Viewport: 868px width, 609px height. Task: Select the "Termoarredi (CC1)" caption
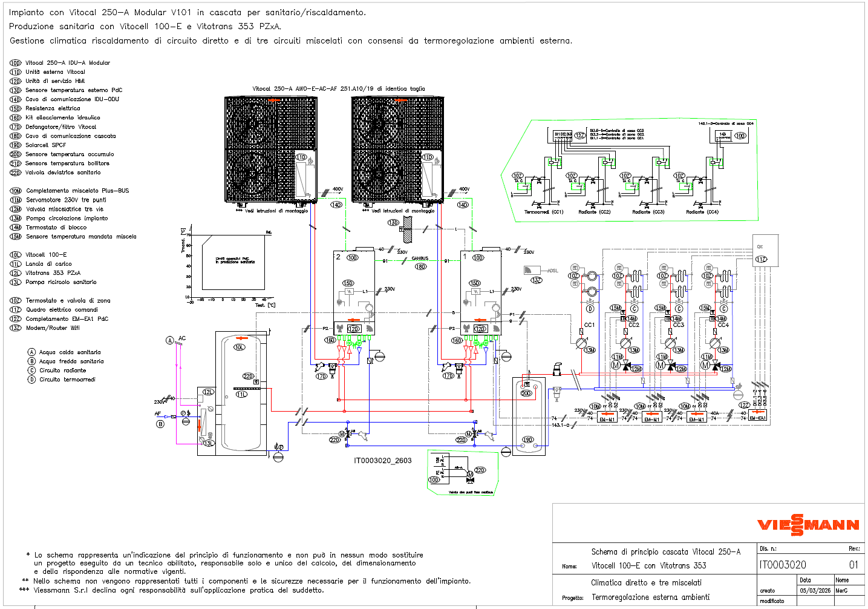pyautogui.click(x=544, y=212)
